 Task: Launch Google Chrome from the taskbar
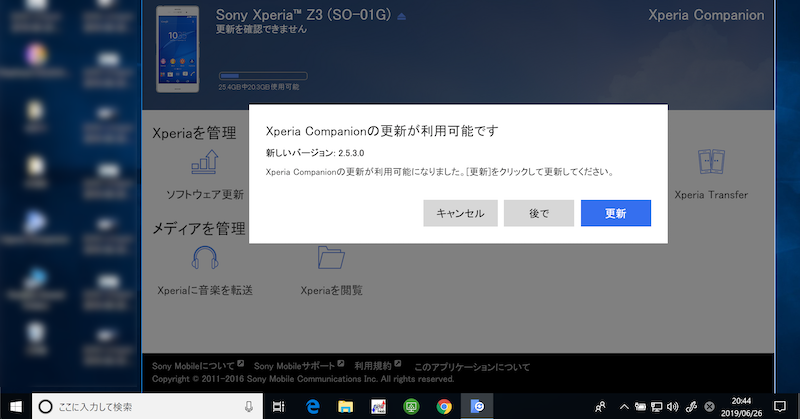[x=444, y=406]
